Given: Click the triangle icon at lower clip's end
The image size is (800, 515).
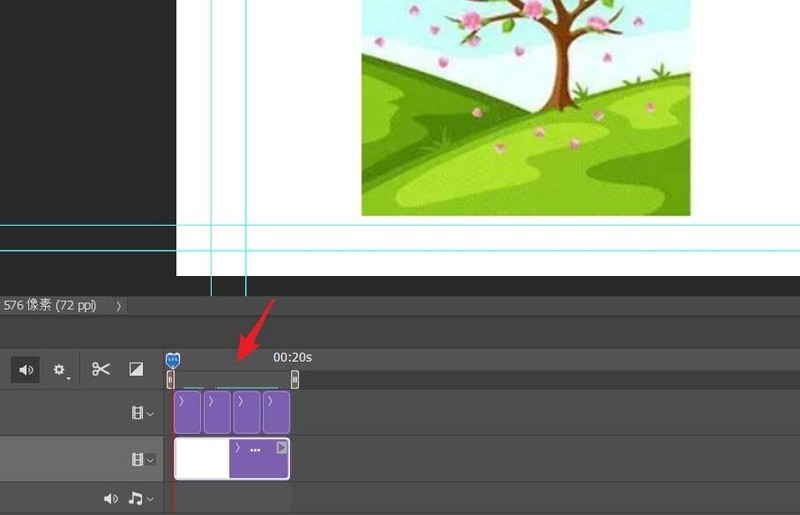Looking at the screenshot, I should tap(282, 448).
